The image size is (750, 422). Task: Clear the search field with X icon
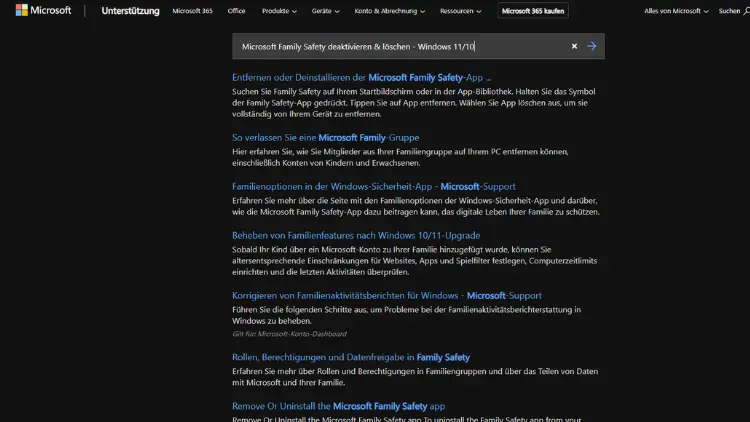coord(574,46)
